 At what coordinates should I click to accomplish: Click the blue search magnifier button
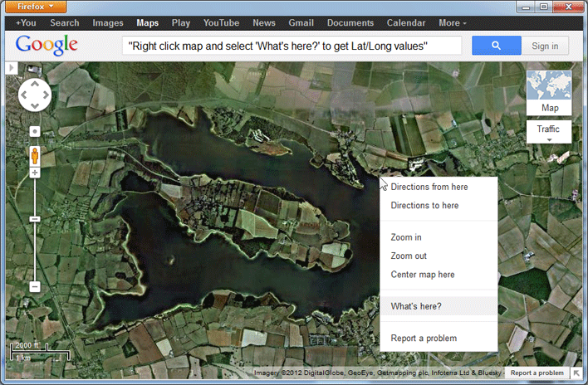[496, 46]
